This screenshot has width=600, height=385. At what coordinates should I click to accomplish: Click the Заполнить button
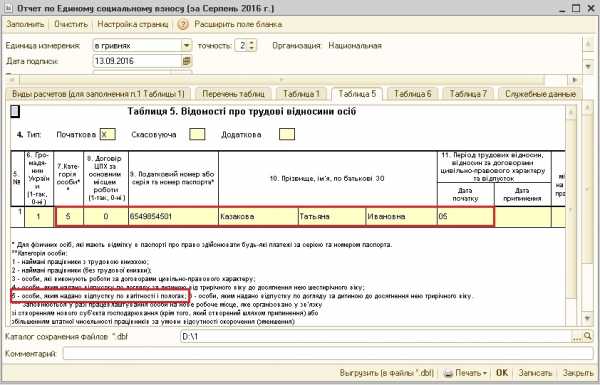[25, 24]
